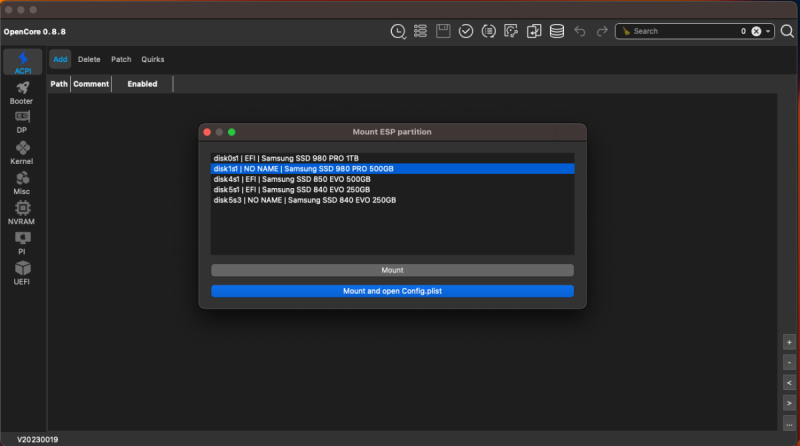This screenshot has height=446, width=800.
Task: Open the PI platform info section
Action: click(21, 243)
